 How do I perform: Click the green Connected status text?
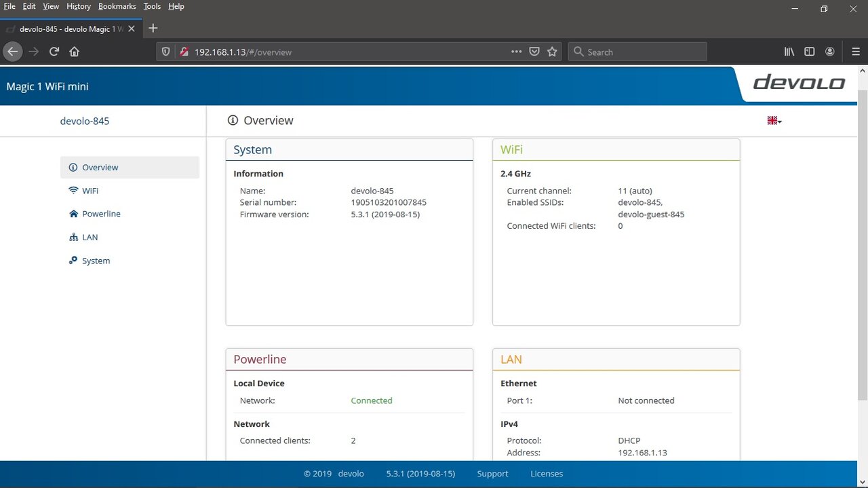coord(372,400)
